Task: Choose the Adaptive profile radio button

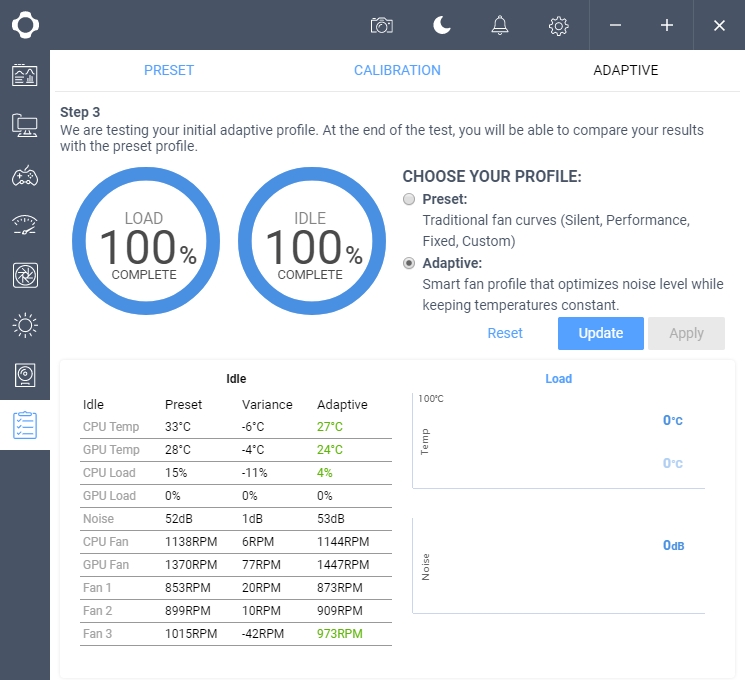Action: point(409,263)
